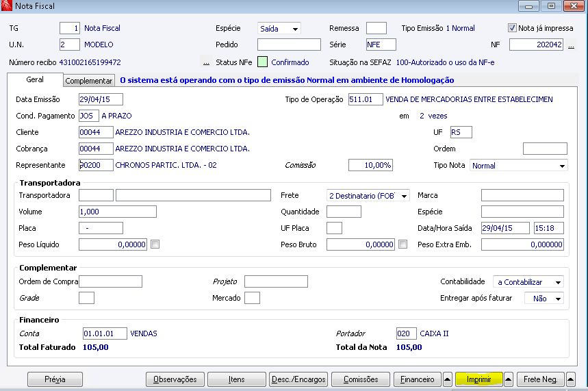Click up arrow beside Frete Neg. button
The height and width of the screenshot is (391, 588).
coord(570,379)
